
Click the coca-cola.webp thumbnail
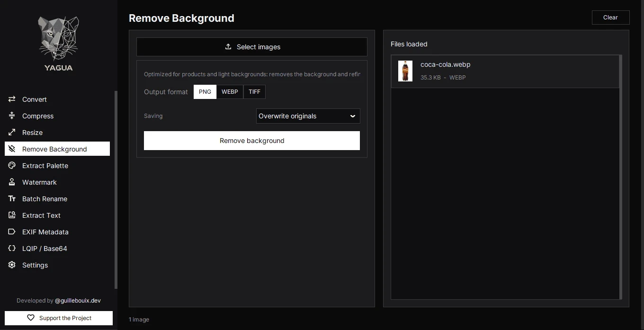pyautogui.click(x=405, y=71)
